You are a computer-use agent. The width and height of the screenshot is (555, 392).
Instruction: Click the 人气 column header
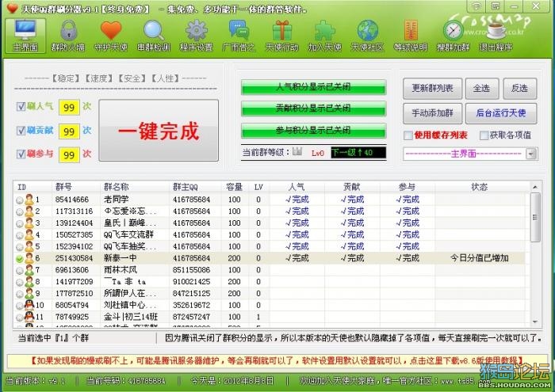[297, 187]
